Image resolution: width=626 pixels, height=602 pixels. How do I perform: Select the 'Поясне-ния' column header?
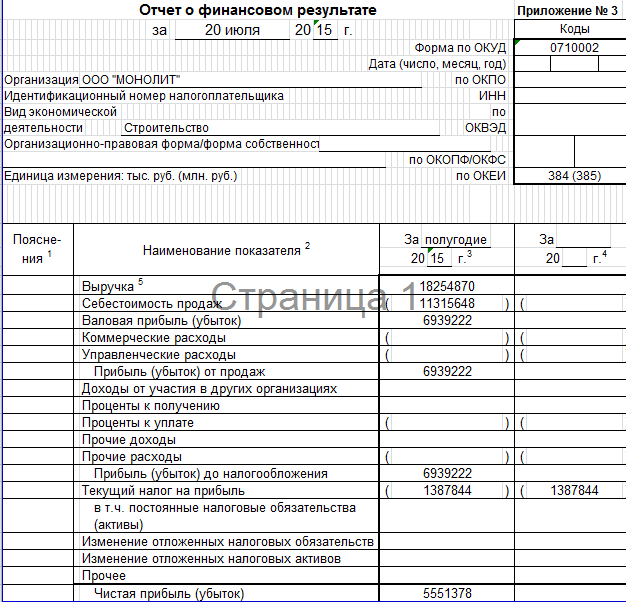coord(37,249)
